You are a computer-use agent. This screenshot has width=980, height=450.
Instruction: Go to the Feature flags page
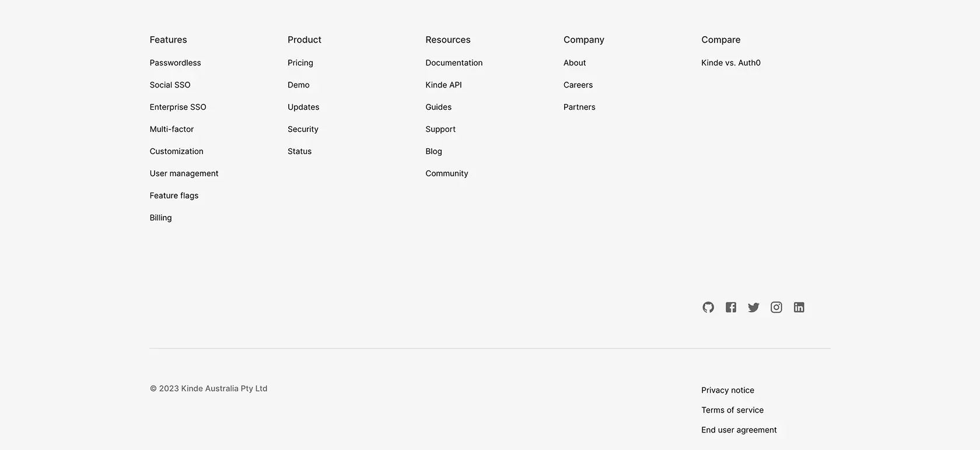174,196
